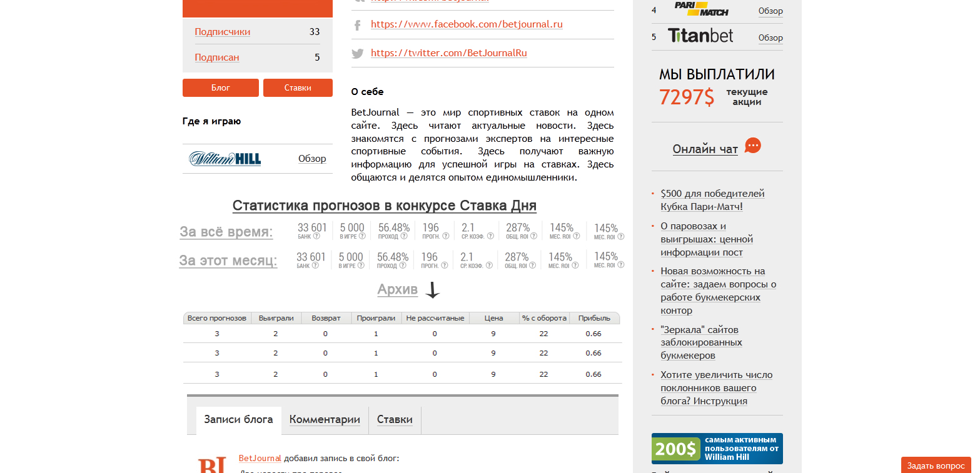Click the Цена column header
This screenshot has width=980, height=473.
pos(494,318)
